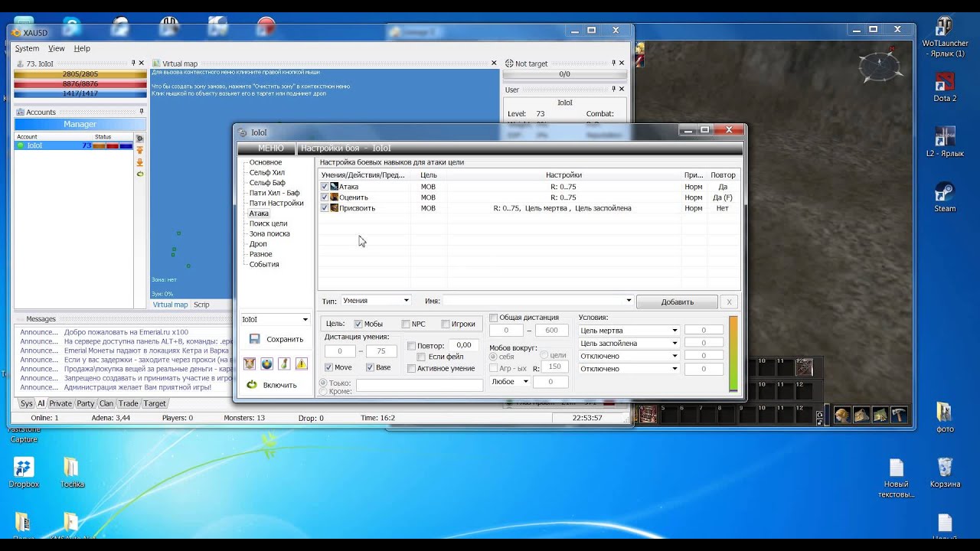980x551 pixels.
Task: Click the Manager button in Accounts
Action: [x=80, y=124]
